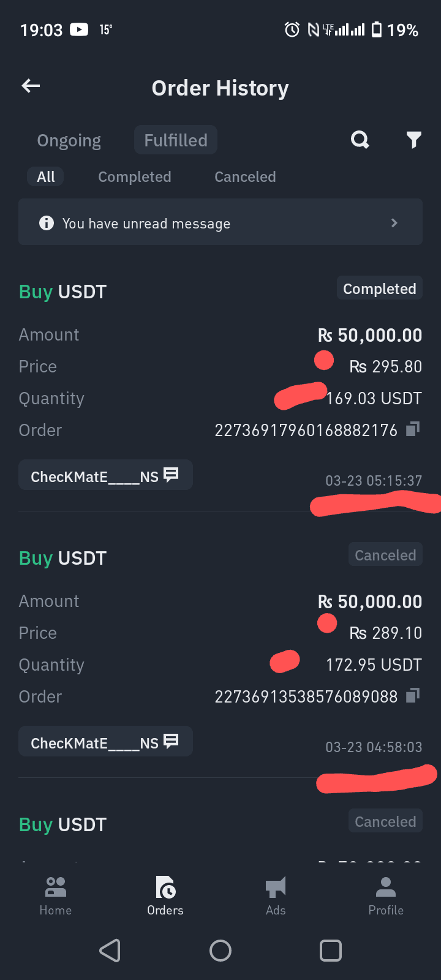Filter by Canceled orders
Viewport: 441px width, 980px height.
coord(245,177)
